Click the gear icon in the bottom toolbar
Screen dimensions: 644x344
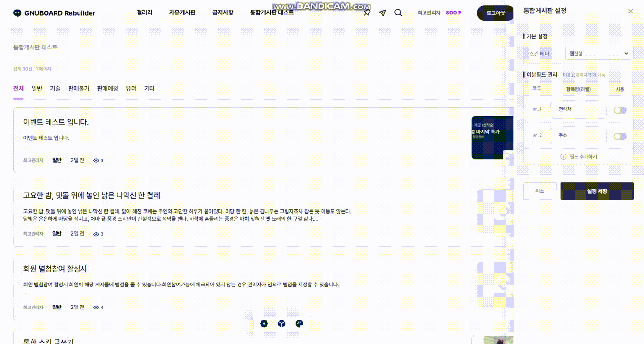click(x=264, y=324)
